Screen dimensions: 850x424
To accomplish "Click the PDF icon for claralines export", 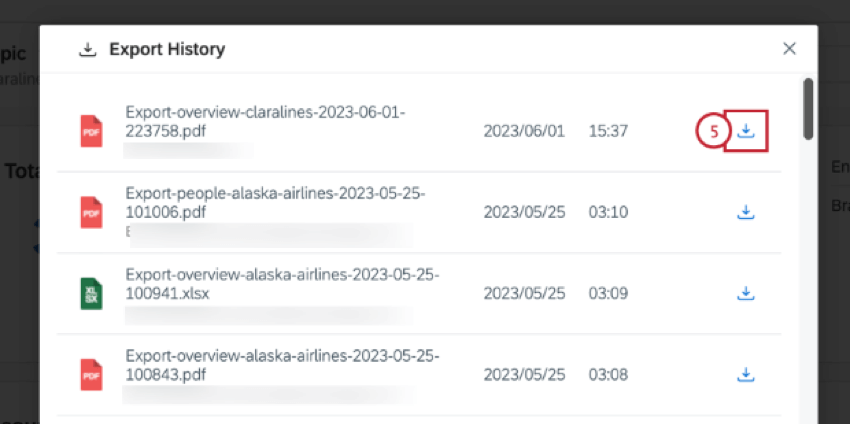I will point(91,131).
